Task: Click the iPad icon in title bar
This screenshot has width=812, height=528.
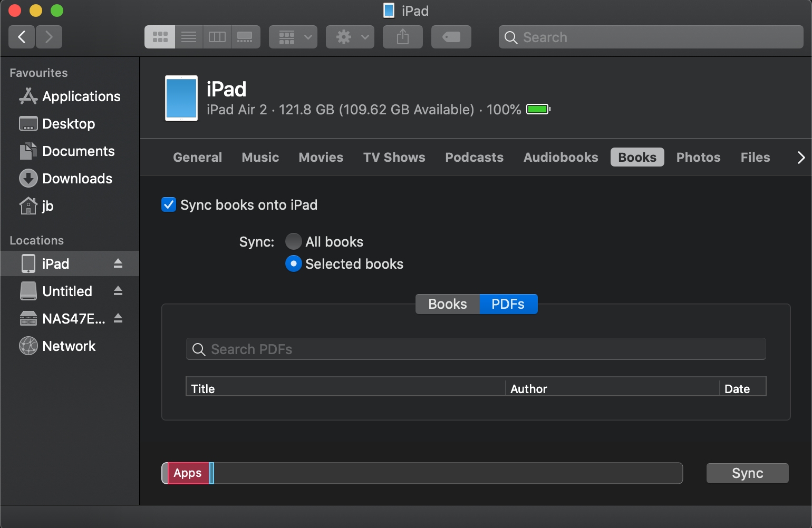Action: pos(389,11)
